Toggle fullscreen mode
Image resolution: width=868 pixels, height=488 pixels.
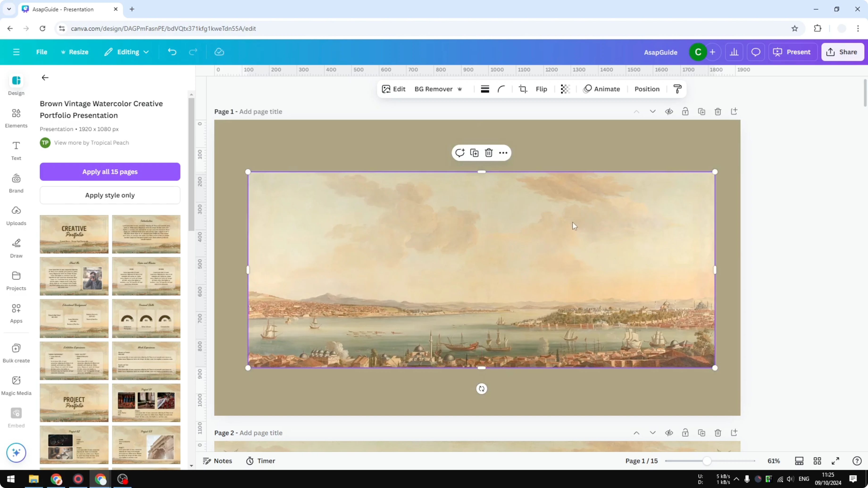[835, 461]
